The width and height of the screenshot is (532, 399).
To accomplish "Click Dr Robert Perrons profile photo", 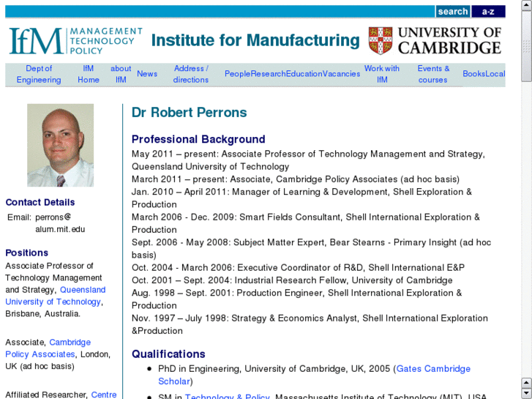I will click(61, 146).
